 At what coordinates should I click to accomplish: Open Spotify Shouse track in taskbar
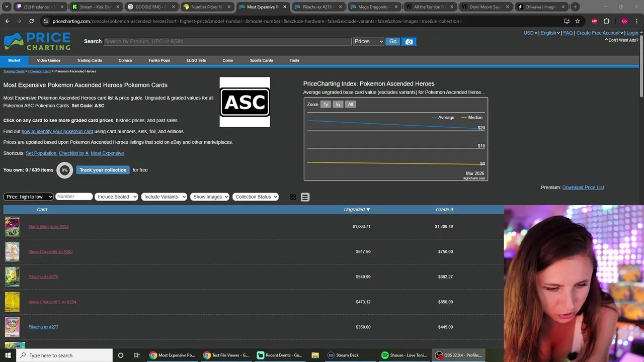pyautogui.click(x=404, y=355)
